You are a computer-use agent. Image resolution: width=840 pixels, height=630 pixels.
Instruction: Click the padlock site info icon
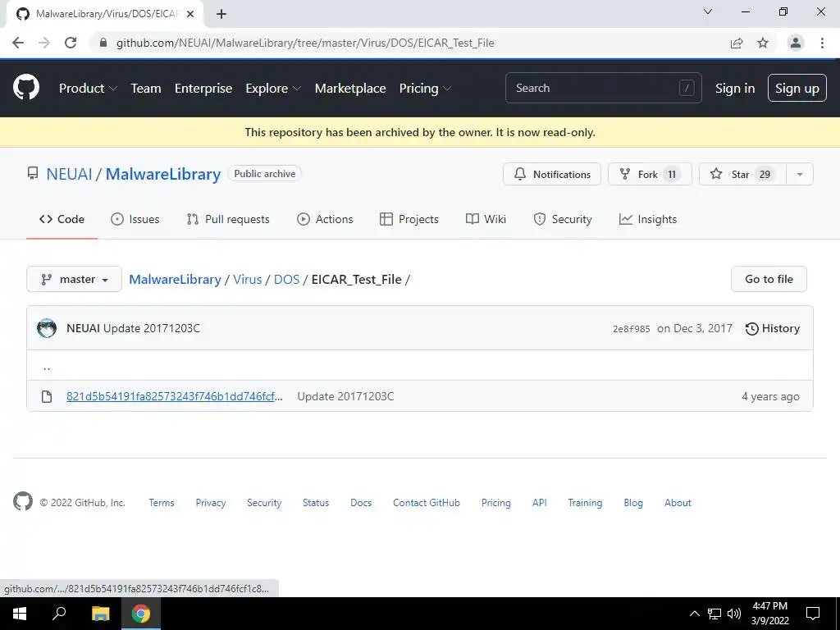[x=103, y=43]
